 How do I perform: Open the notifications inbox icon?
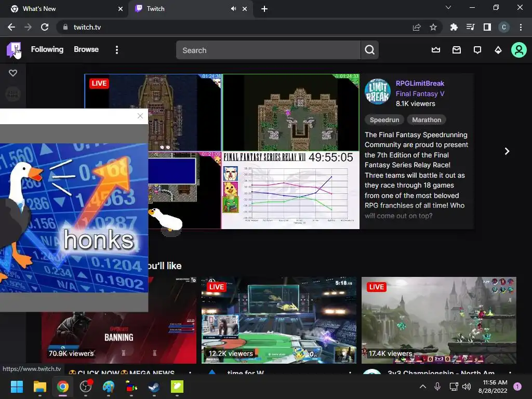456,50
